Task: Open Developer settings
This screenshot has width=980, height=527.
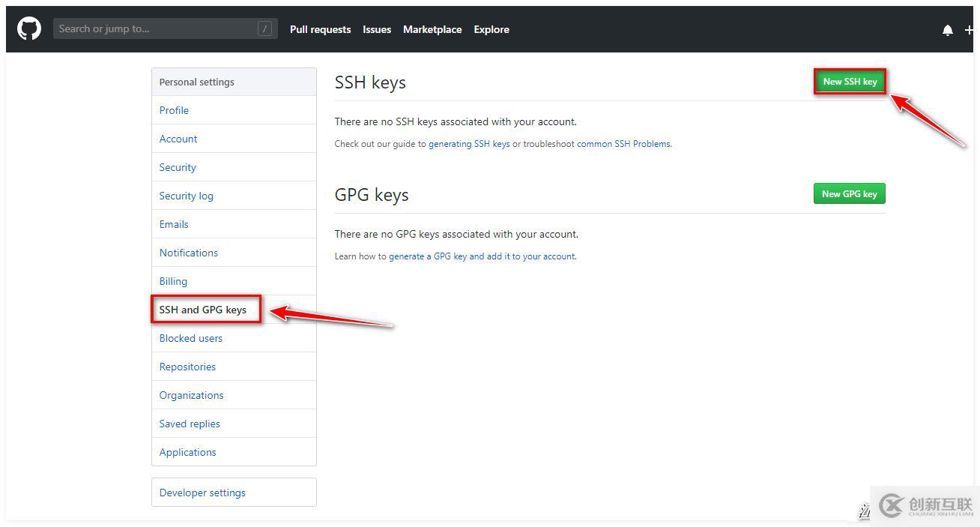Action: click(x=234, y=493)
